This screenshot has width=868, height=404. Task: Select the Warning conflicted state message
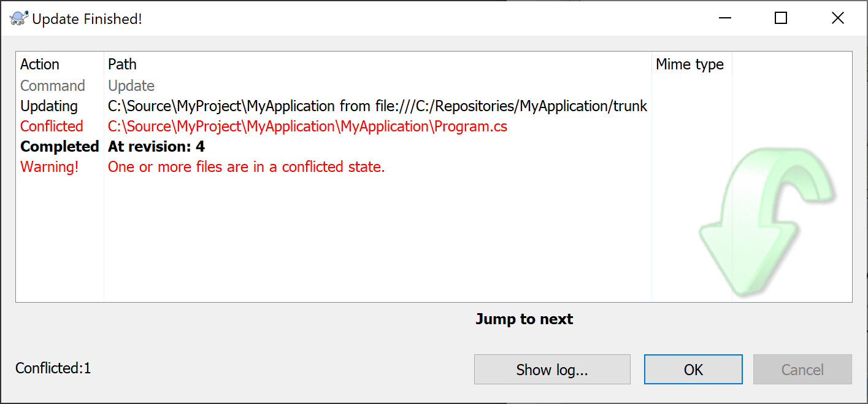[x=246, y=166]
